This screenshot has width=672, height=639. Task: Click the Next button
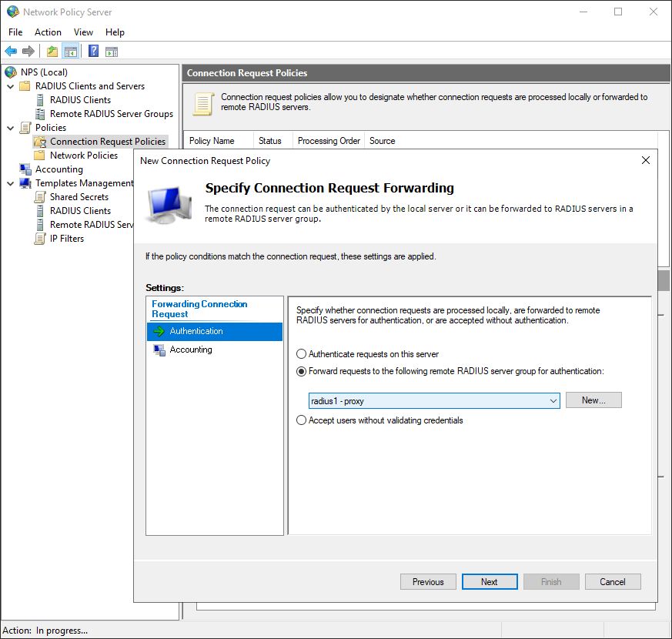pyautogui.click(x=490, y=581)
